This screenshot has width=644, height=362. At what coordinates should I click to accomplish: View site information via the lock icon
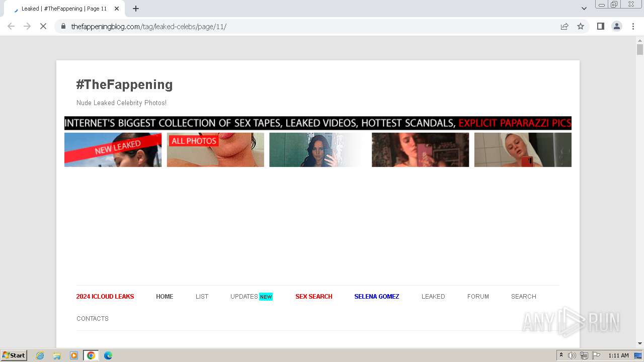[63, 26]
